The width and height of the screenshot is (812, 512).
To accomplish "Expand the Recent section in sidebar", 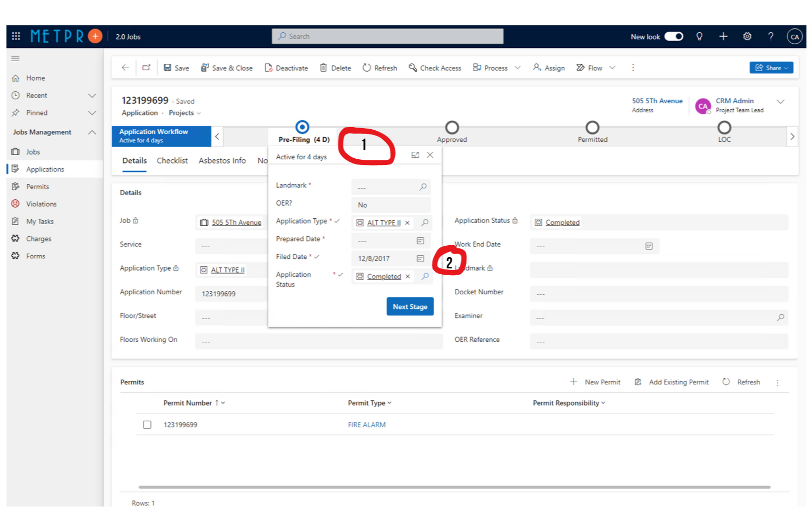I will [x=92, y=95].
